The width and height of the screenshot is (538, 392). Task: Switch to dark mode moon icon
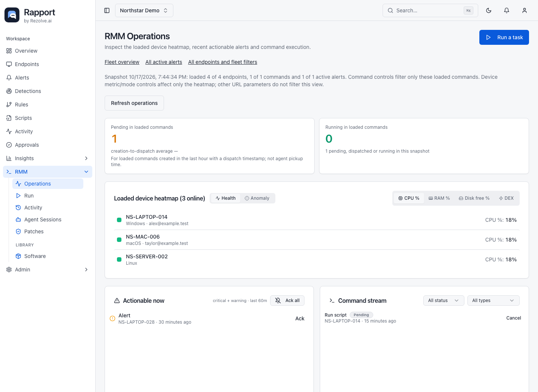[x=489, y=10]
